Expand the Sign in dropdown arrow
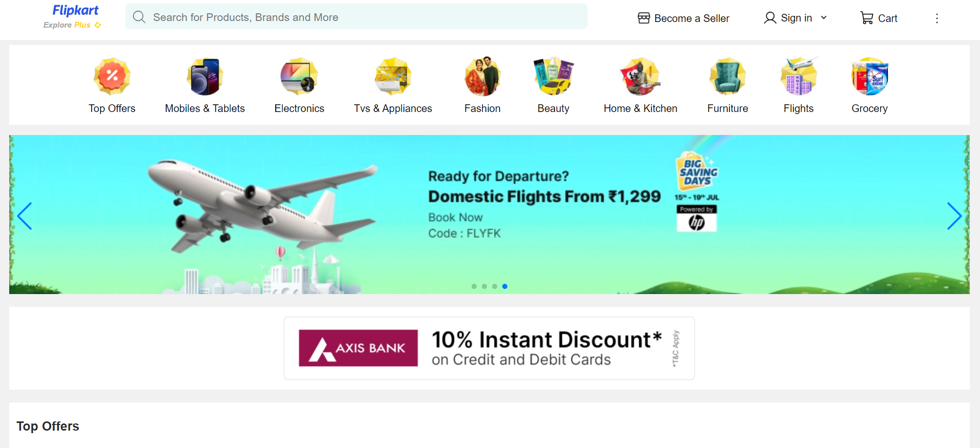This screenshot has height=448, width=980. (823, 18)
